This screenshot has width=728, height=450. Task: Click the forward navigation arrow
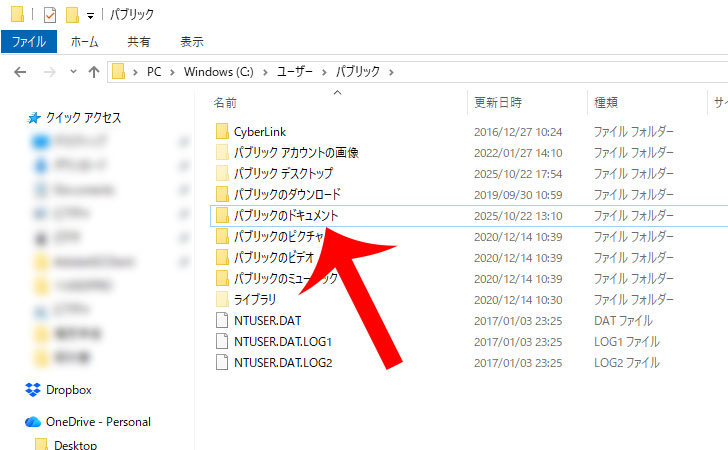coord(47,72)
